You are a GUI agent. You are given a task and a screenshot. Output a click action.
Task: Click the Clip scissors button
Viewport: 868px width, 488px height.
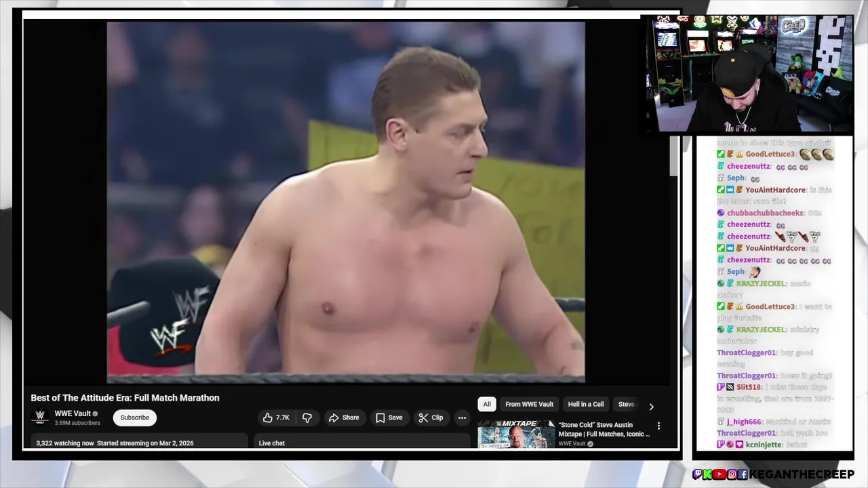(431, 418)
